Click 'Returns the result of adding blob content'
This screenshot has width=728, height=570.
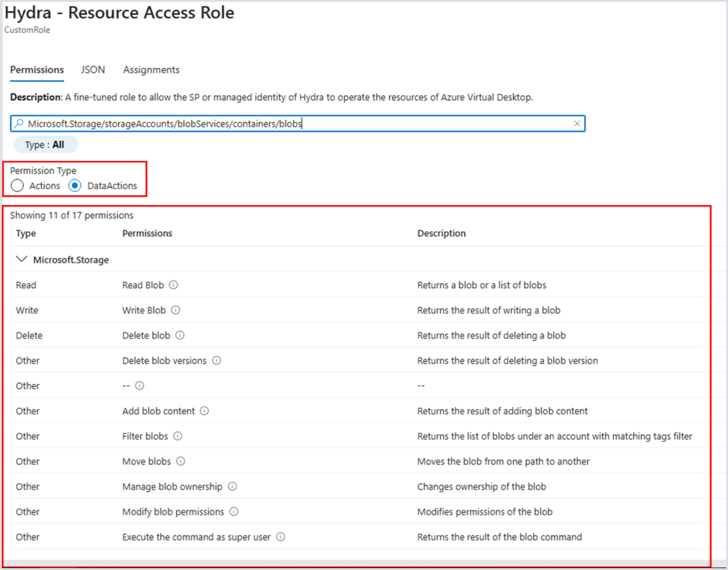coord(503,411)
